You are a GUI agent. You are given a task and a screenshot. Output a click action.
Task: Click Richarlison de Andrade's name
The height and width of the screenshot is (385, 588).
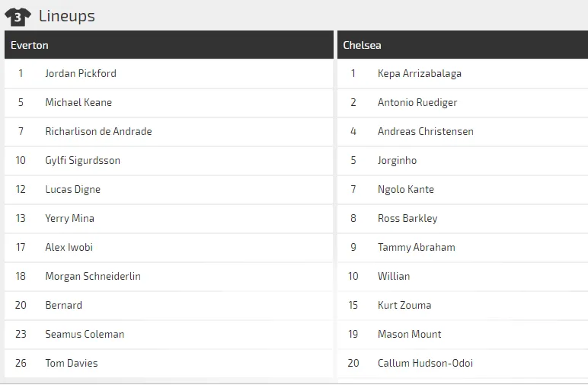point(98,132)
